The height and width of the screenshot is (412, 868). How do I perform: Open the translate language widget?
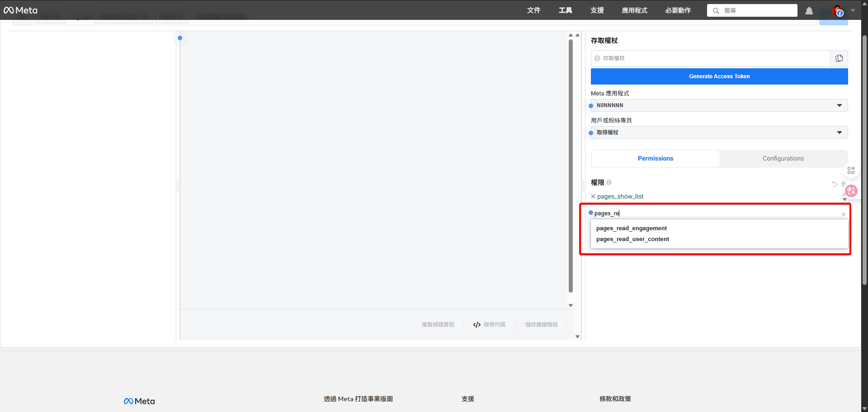tap(852, 191)
